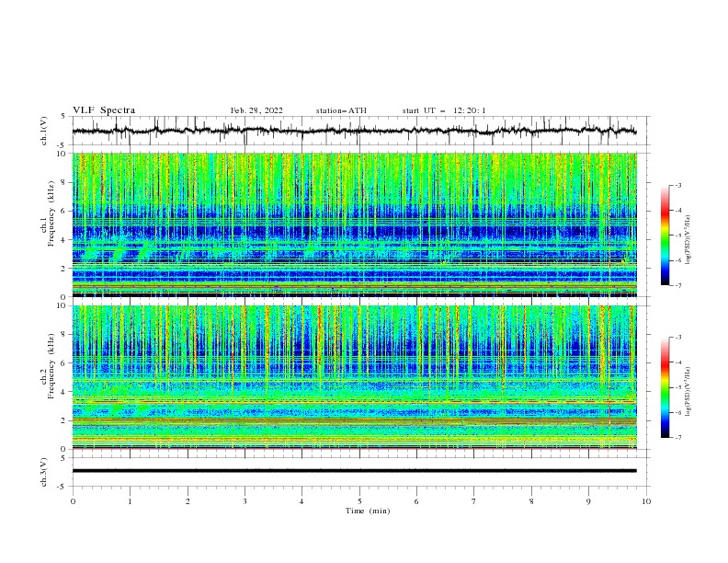Click the ch.2 'Frequency (kHz)' axis label
Screen dimensions: 728x563
tap(51, 366)
